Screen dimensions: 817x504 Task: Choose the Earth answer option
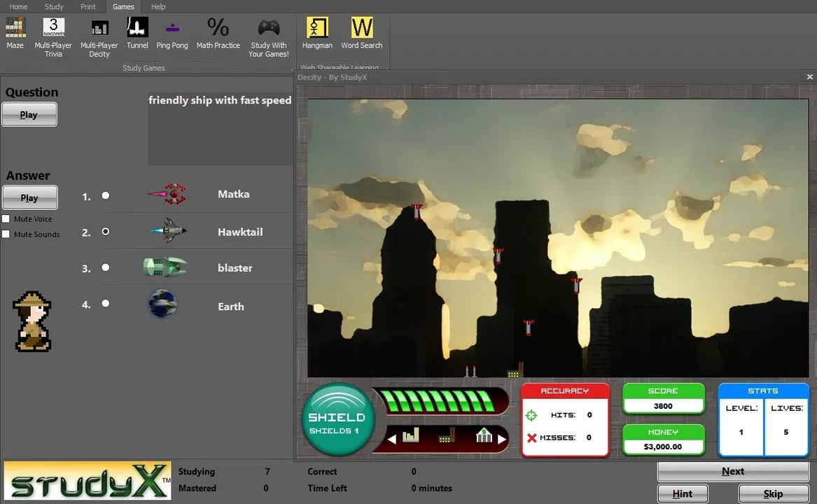[105, 304]
